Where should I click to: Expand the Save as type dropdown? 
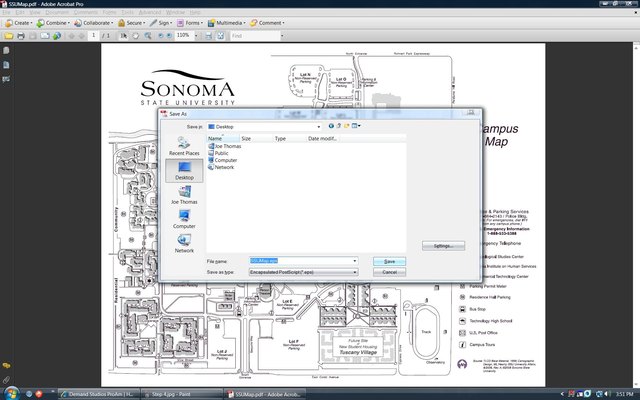355,272
